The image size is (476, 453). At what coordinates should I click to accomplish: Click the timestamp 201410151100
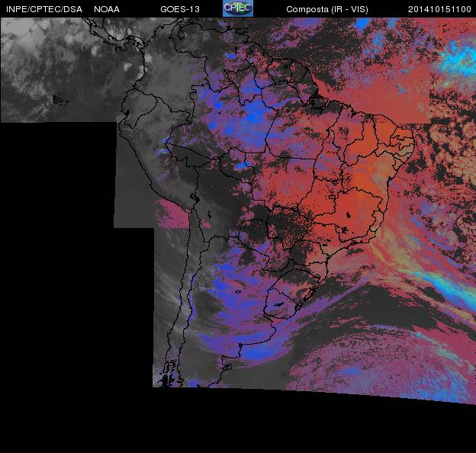pos(439,9)
